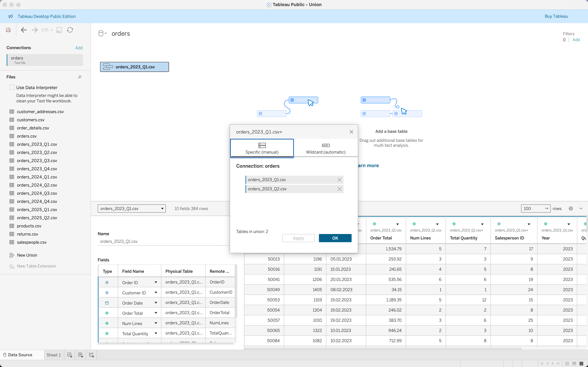Screen dimensions: 588x367
Task: Switch to Sheet 1 tab
Action: click(x=53, y=355)
